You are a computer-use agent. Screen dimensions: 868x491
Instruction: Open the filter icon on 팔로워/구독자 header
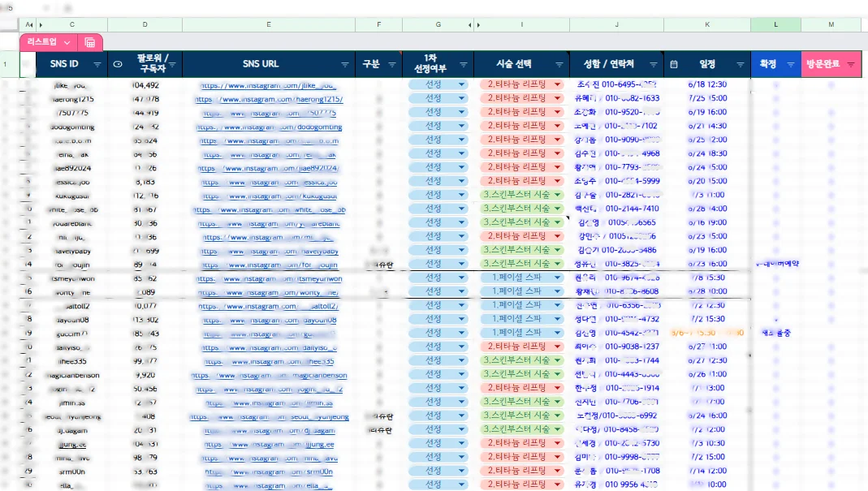[173, 65]
